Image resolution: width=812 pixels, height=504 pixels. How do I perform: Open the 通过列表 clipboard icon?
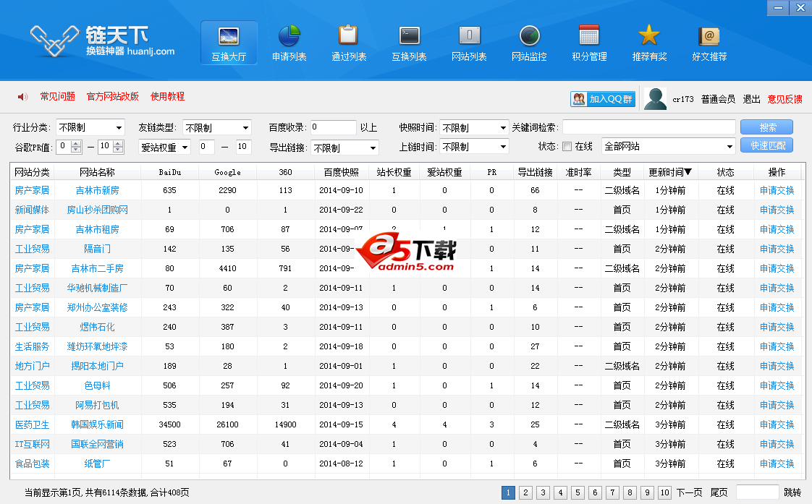[349, 35]
